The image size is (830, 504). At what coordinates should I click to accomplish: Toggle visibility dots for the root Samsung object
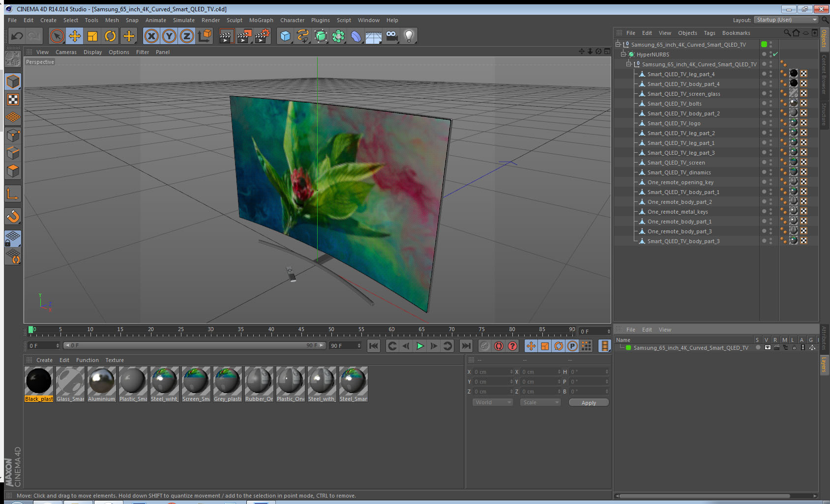click(x=771, y=44)
